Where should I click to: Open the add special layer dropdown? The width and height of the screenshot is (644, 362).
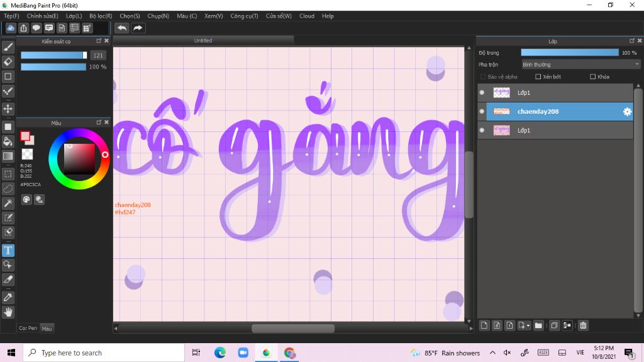tap(524, 326)
